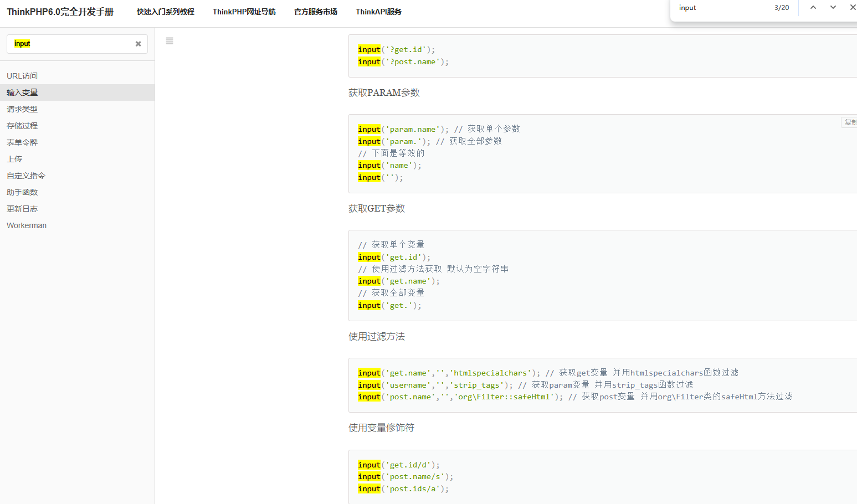Open the 请求类型 sidebar entry
This screenshot has height=504, width=857.
22,109
